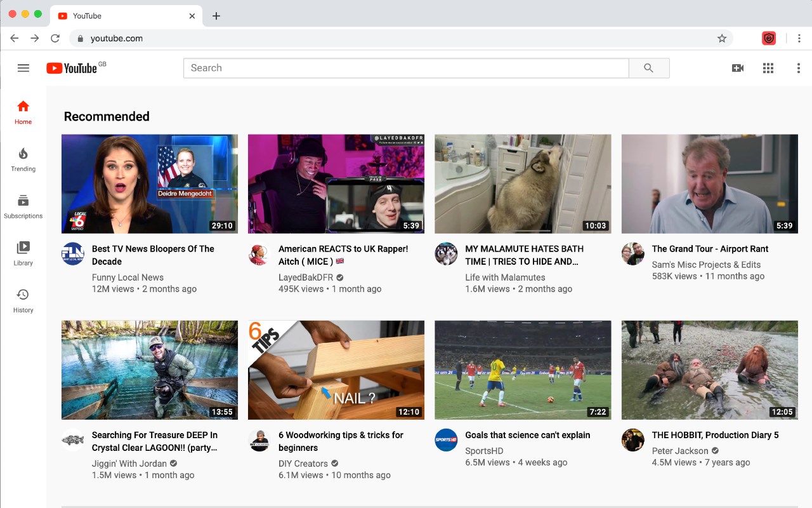Open History in the sidebar
Screen dimensions: 812x508
tap(23, 300)
